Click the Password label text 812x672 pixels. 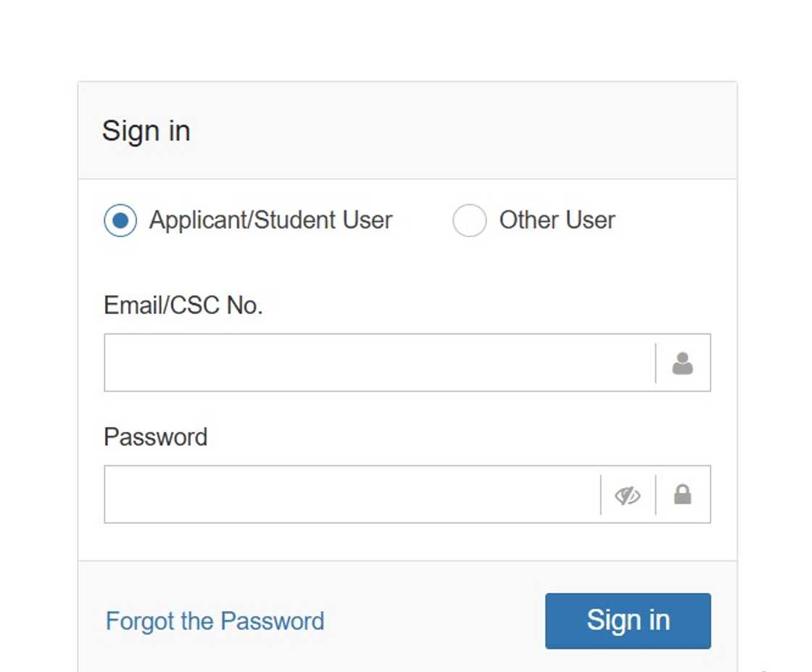(156, 436)
